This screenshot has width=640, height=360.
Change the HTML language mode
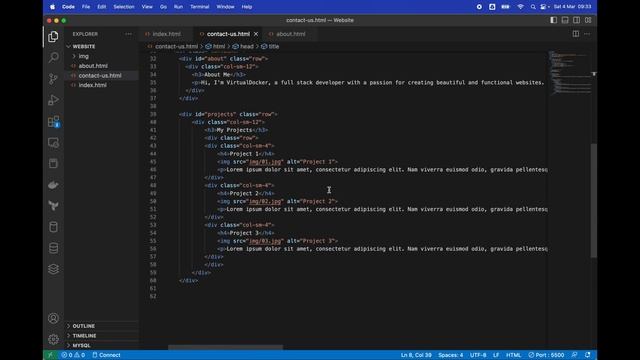[x=513, y=355]
